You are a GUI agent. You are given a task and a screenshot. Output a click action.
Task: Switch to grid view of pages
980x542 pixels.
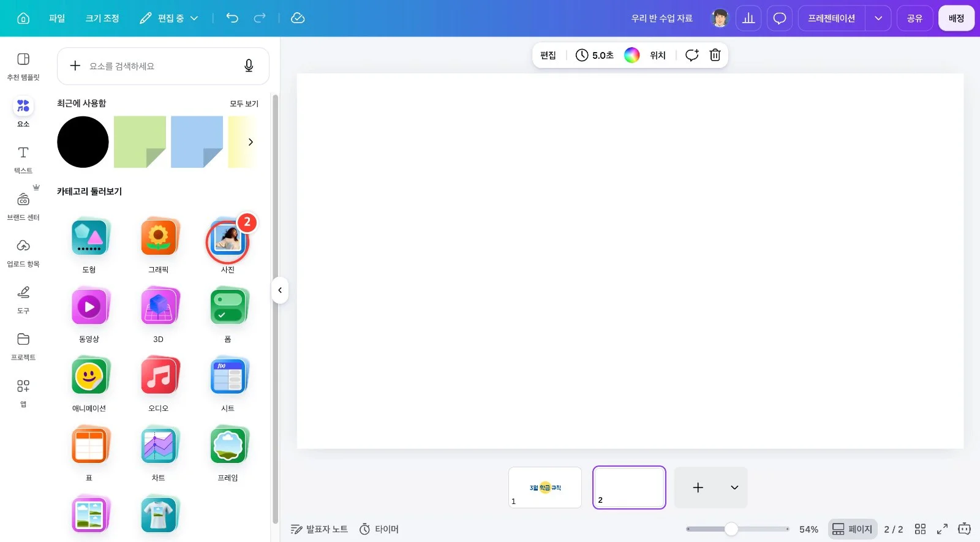click(920, 529)
